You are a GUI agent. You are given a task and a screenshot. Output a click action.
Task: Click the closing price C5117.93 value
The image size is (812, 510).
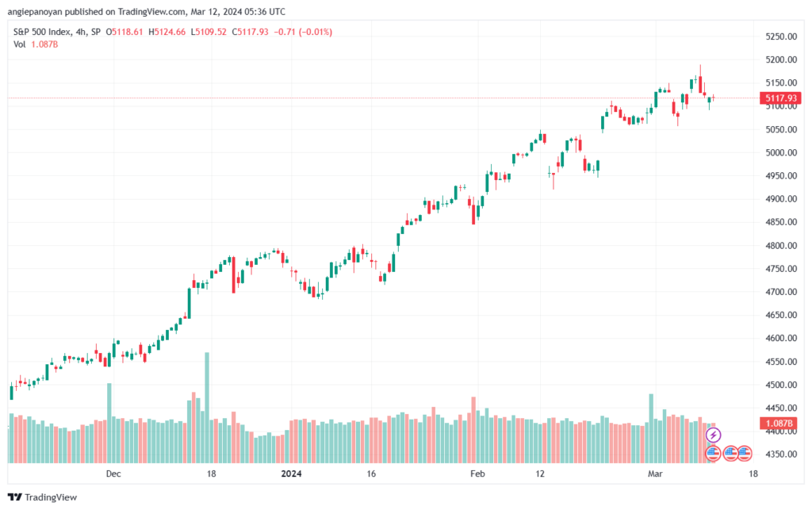[250, 32]
